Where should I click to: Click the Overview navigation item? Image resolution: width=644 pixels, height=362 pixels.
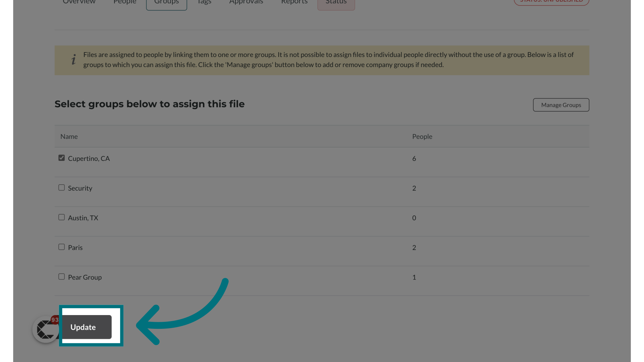(x=79, y=2)
